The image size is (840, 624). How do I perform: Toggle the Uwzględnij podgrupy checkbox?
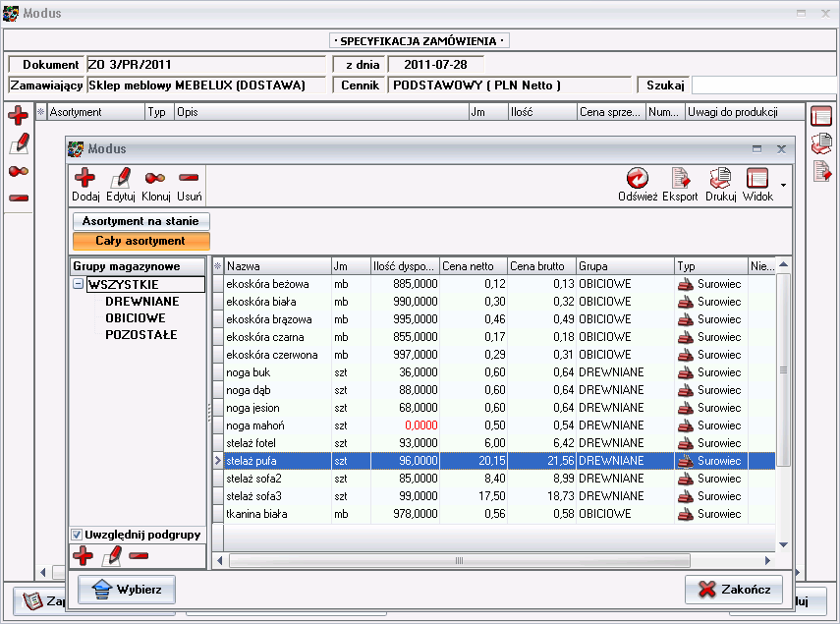click(77, 534)
